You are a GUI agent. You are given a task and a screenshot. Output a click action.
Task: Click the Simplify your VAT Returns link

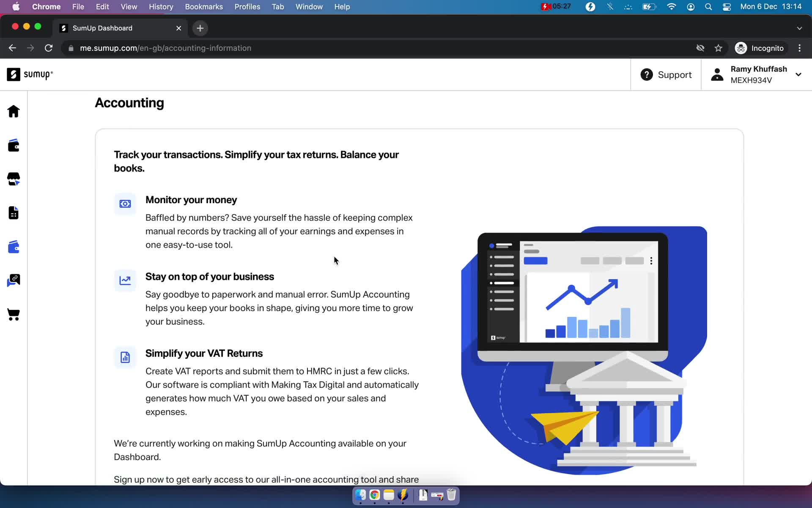[x=204, y=353]
